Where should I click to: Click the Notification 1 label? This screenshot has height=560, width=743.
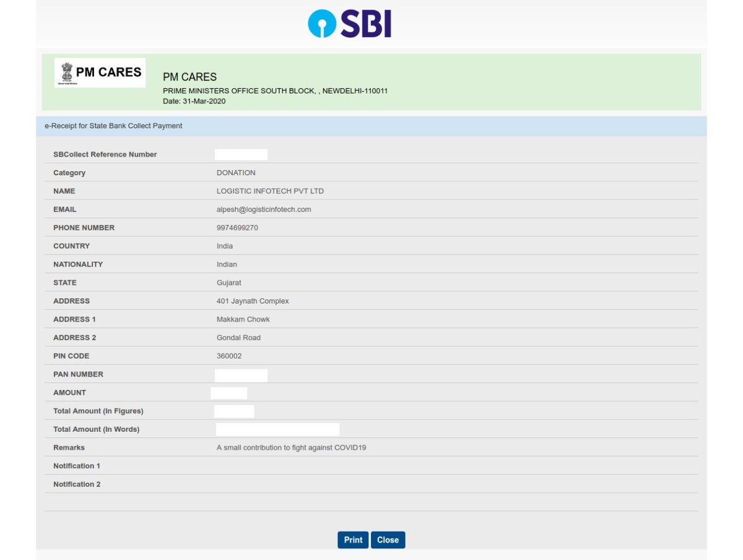tap(77, 465)
